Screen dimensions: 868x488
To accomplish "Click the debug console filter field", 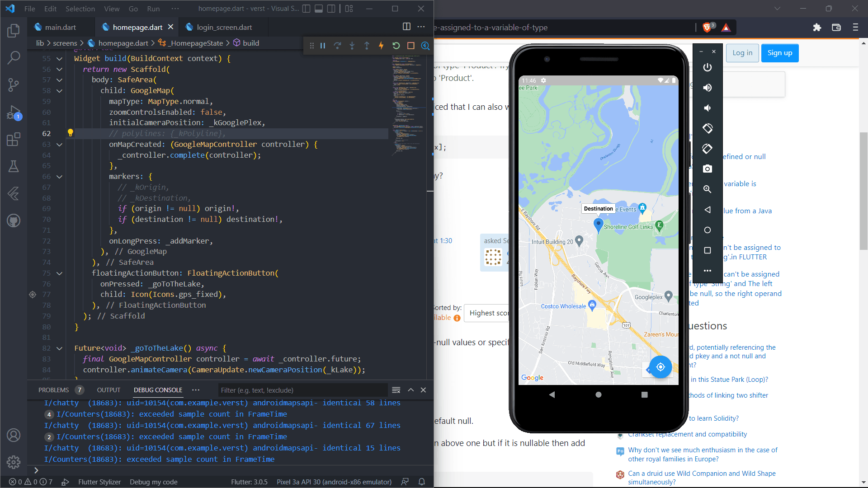I will (303, 390).
